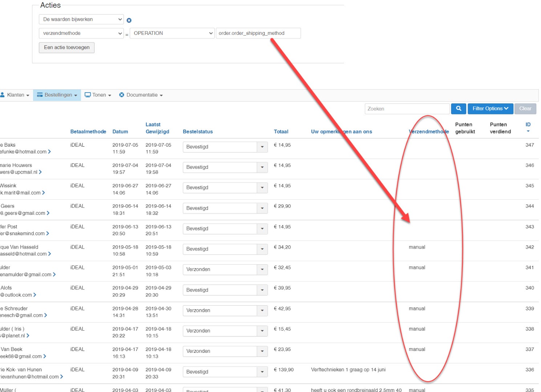Viewport: 541px width, 392px height.
Task: Open the Bestellingen menu
Action: click(x=57, y=95)
